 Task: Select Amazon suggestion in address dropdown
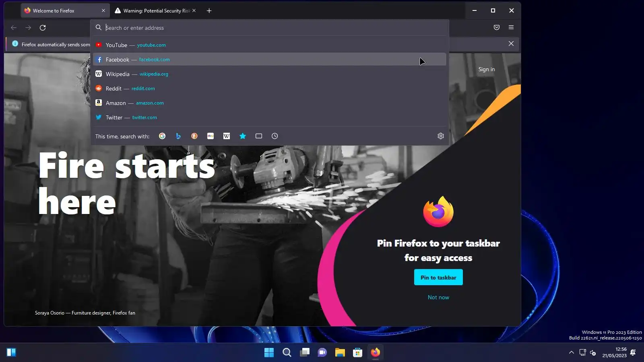click(270, 103)
